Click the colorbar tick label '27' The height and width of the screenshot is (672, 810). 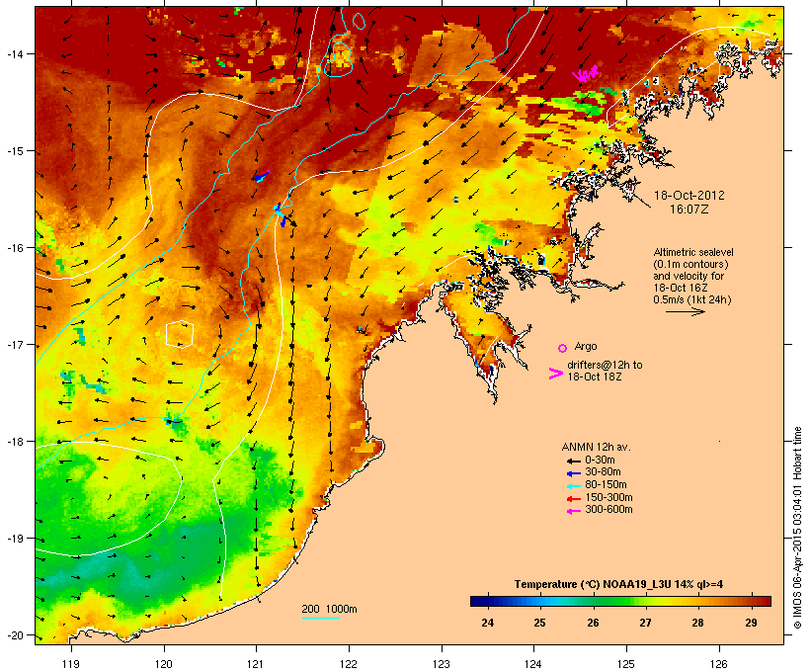coord(645,623)
